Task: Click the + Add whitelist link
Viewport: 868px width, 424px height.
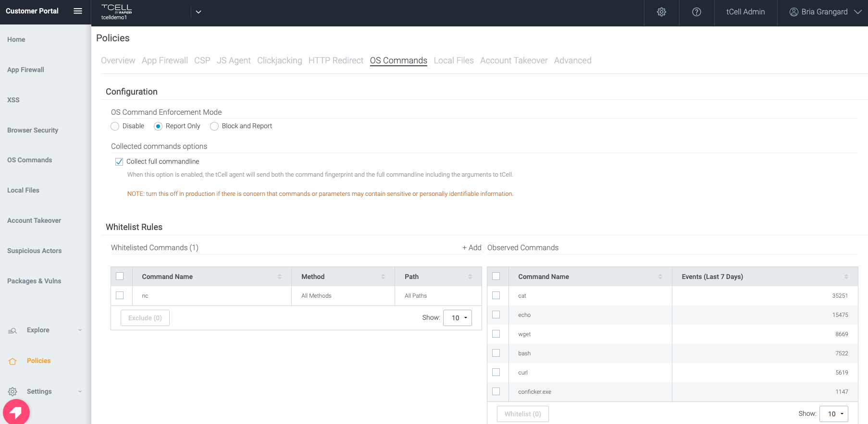Action: [x=471, y=248]
